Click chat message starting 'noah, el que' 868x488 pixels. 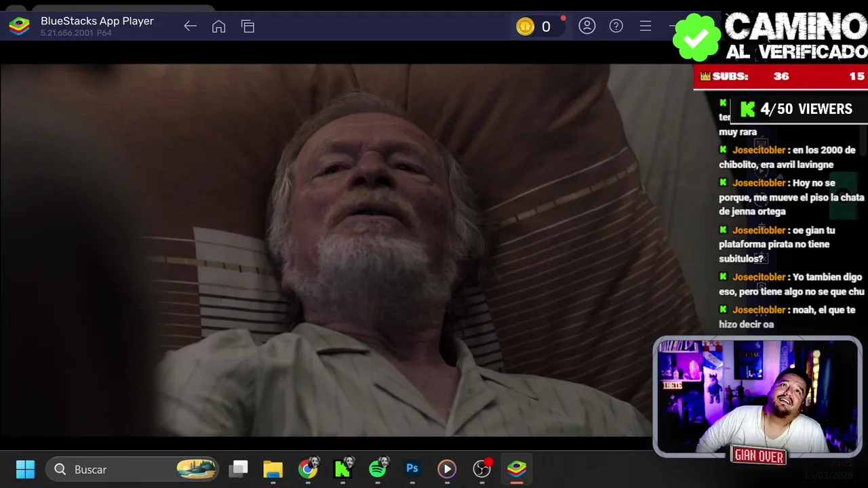(788, 317)
